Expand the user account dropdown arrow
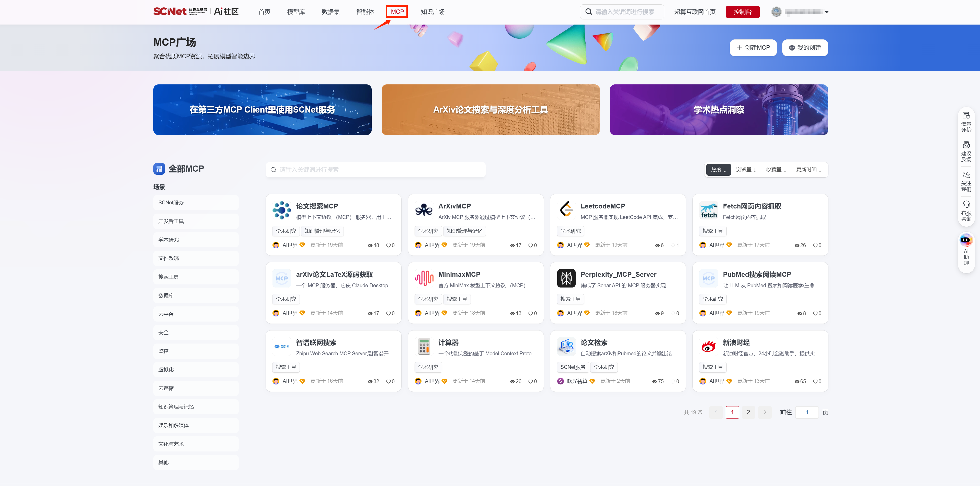This screenshot has width=980, height=486. tap(826, 12)
